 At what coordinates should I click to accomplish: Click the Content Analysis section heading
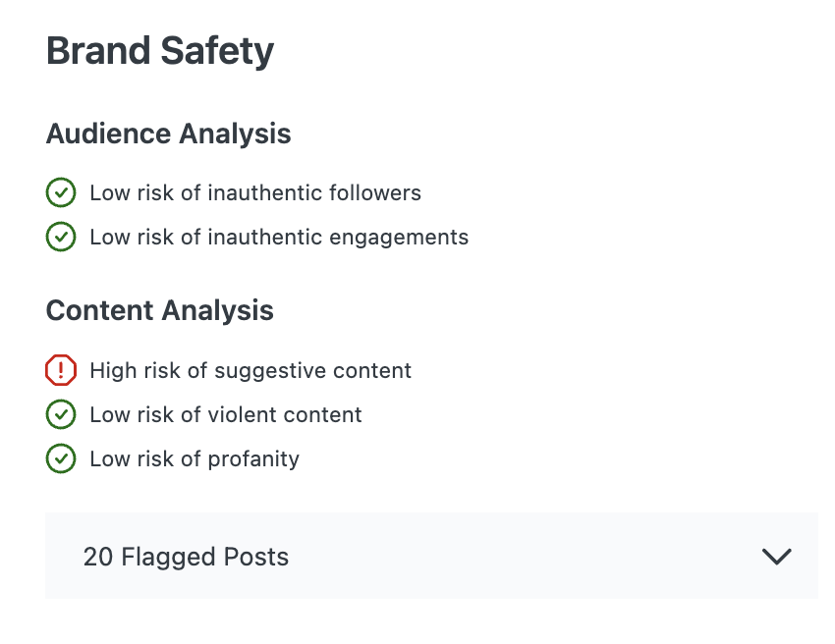click(159, 310)
